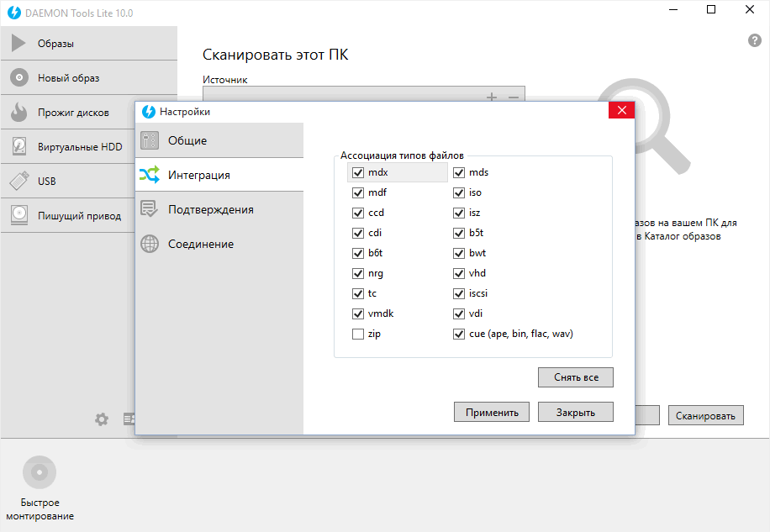Close the Настройки dialog with red X
This screenshot has height=532, width=770.
click(x=621, y=110)
